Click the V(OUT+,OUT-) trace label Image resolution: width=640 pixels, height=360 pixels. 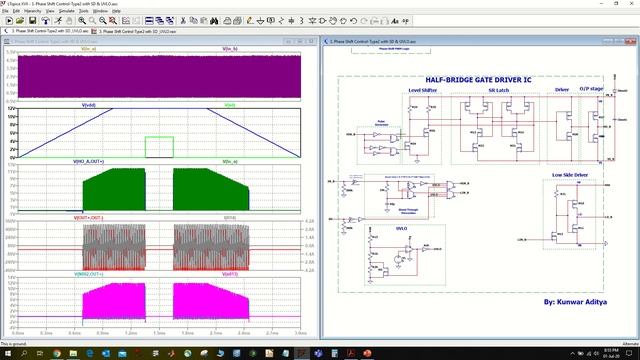pyautogui.click(x=89, y=218)
